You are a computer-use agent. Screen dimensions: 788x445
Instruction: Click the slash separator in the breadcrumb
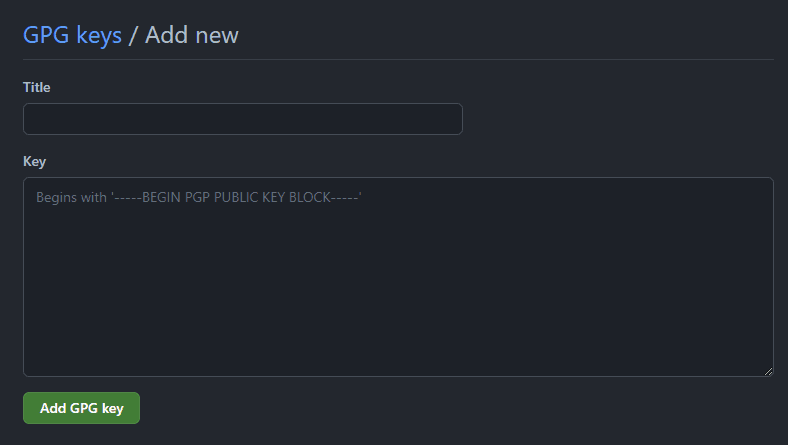[134, 36]
